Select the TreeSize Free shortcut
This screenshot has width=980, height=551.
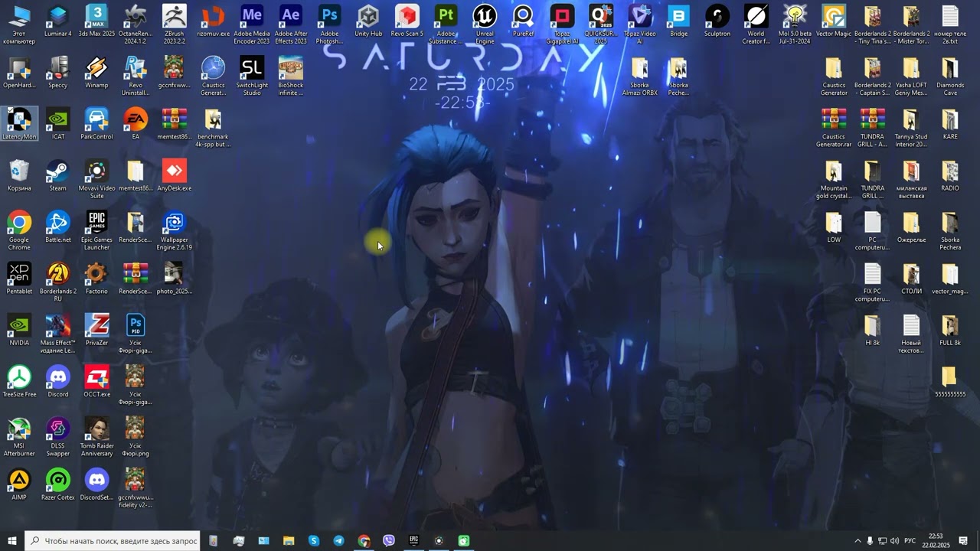coord(19,382)
